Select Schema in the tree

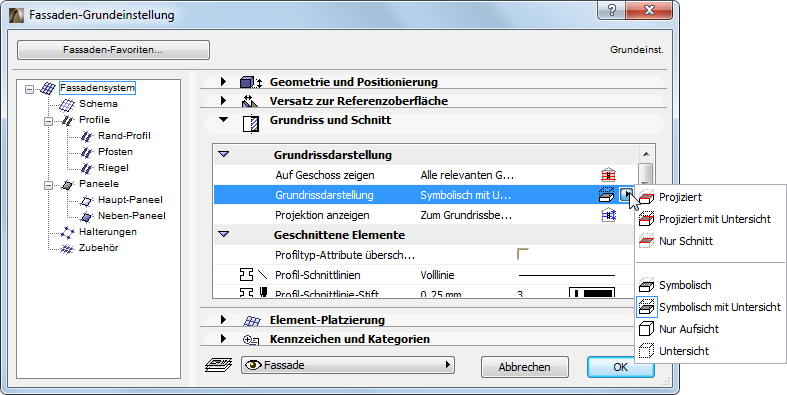(98, 104)
